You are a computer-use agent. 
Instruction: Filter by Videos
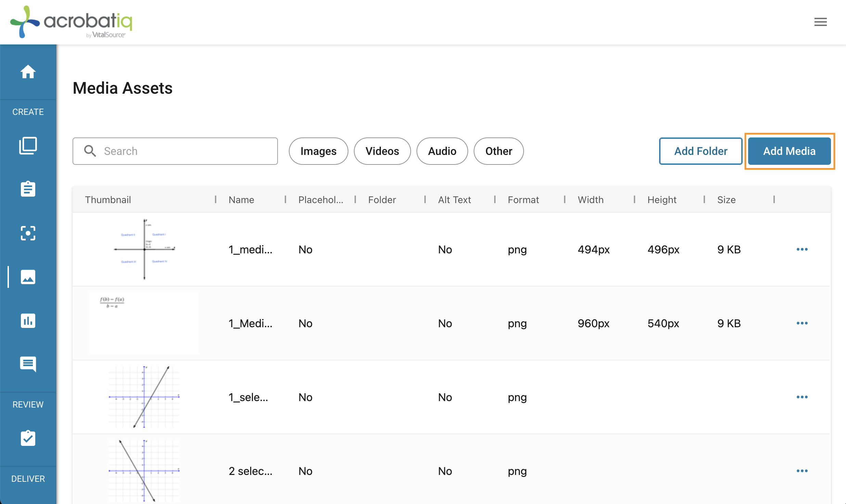click(382, 151)
